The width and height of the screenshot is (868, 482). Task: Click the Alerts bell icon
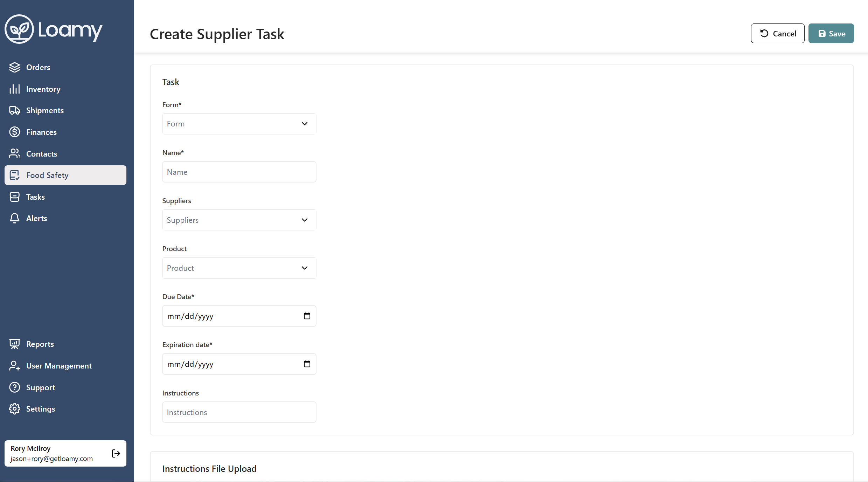pos(14,218)
